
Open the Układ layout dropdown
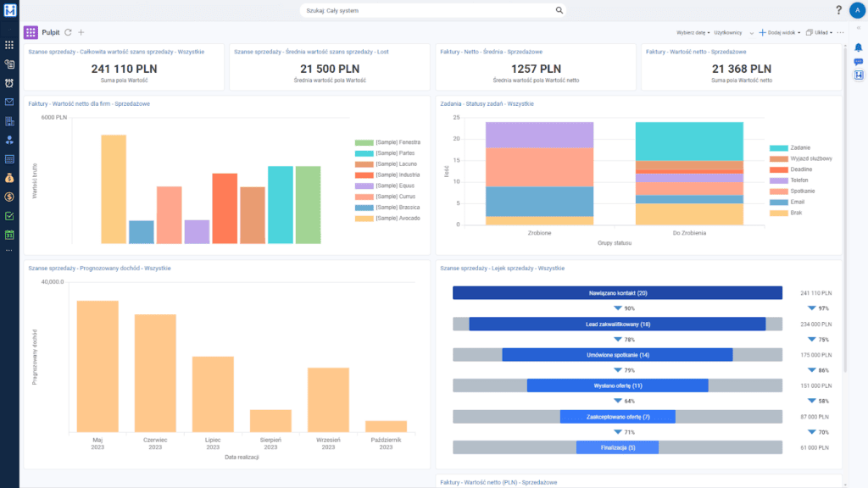pos(820,32)
